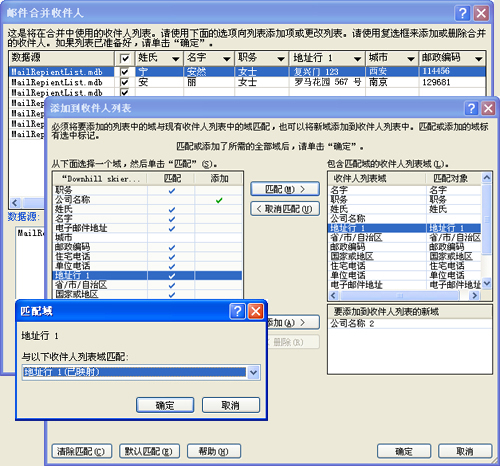Open the 地址行 1 column filter dropdown
The width and height of the screenshot is (500, 466).
coord(358,59)
